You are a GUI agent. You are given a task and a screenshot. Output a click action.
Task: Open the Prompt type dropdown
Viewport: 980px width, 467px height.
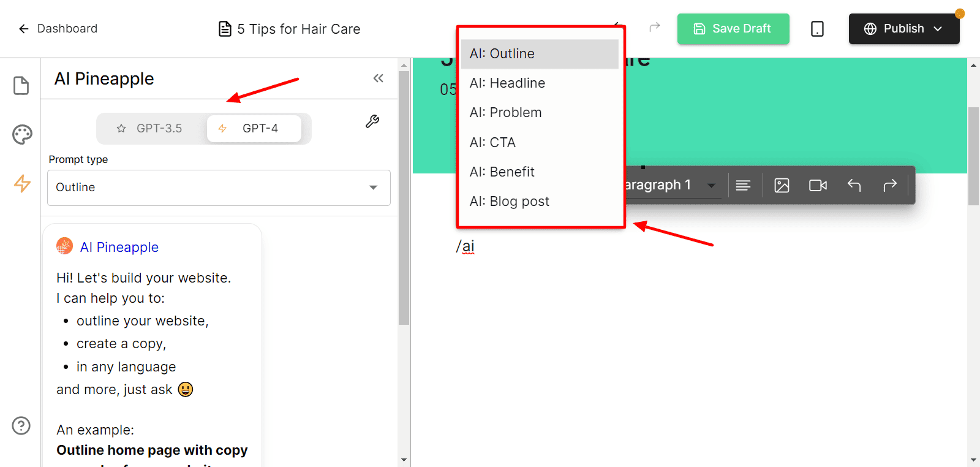point(219,188)
